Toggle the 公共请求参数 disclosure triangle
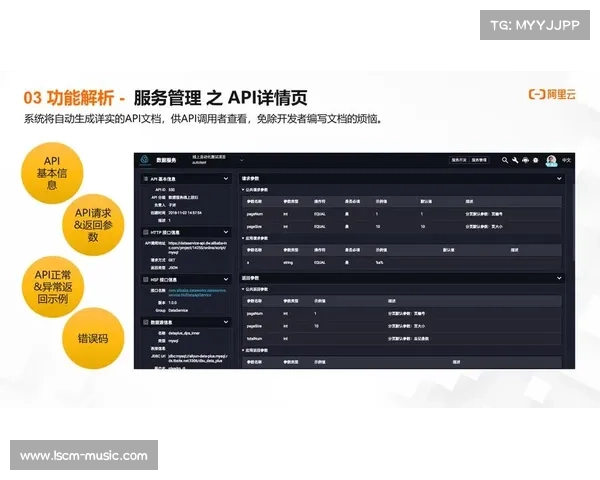Screen dimensions: 600x480 243,190
